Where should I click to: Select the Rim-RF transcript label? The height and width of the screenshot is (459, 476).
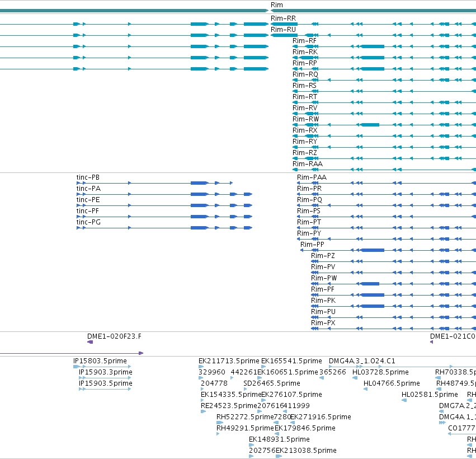304,41
